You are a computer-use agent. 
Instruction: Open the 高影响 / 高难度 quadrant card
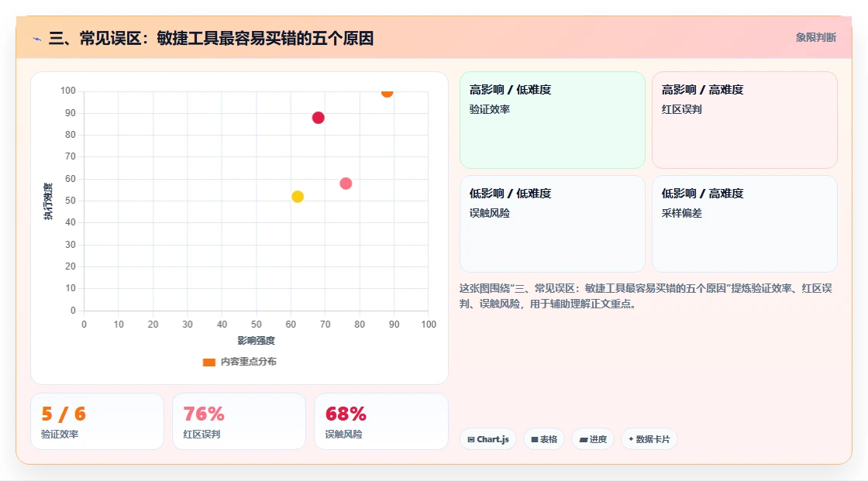(745, 119)
